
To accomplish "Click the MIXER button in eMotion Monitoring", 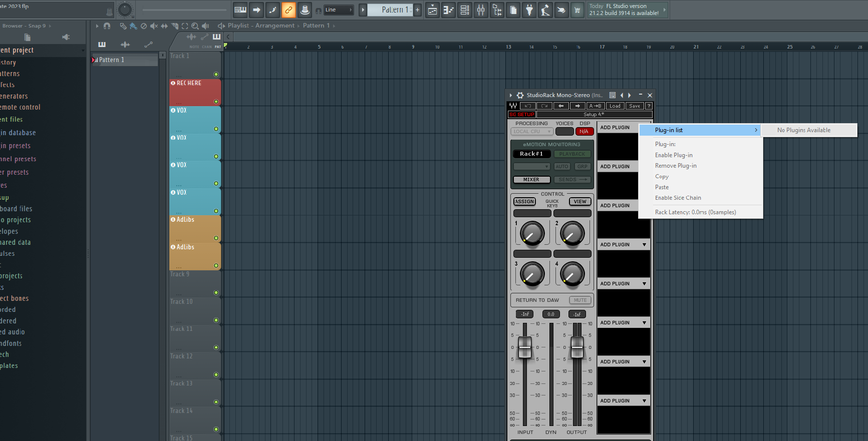I will coord(531,180).
